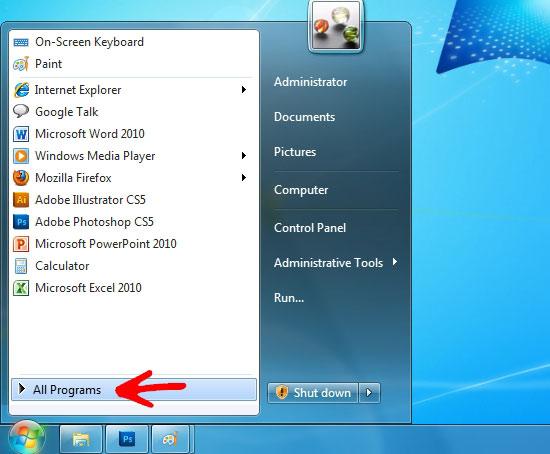Click the Adobe Photoshop Ps icon in menu
550x454 pixels.
[21, 222]
